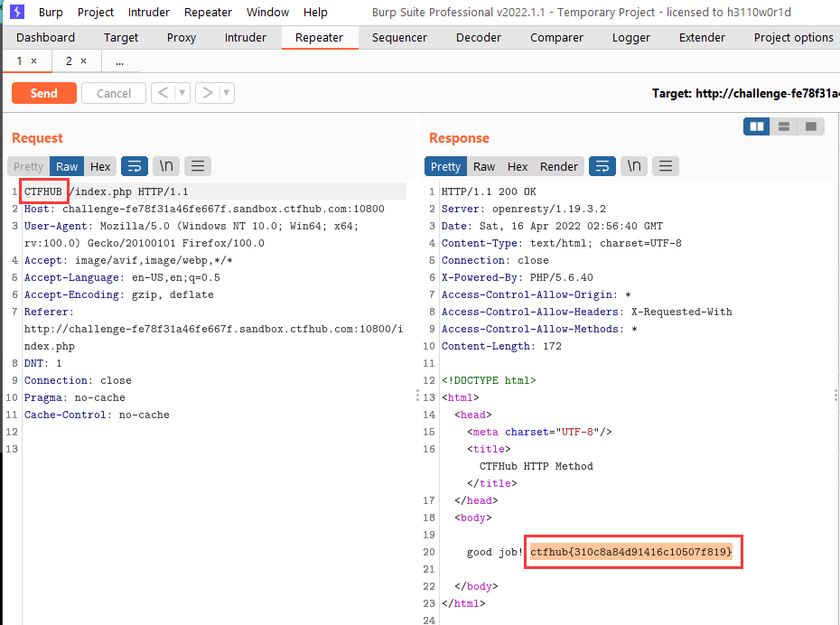The image size is (840, 625).
Task: Click the Host header line
Action: click(204, 209)
